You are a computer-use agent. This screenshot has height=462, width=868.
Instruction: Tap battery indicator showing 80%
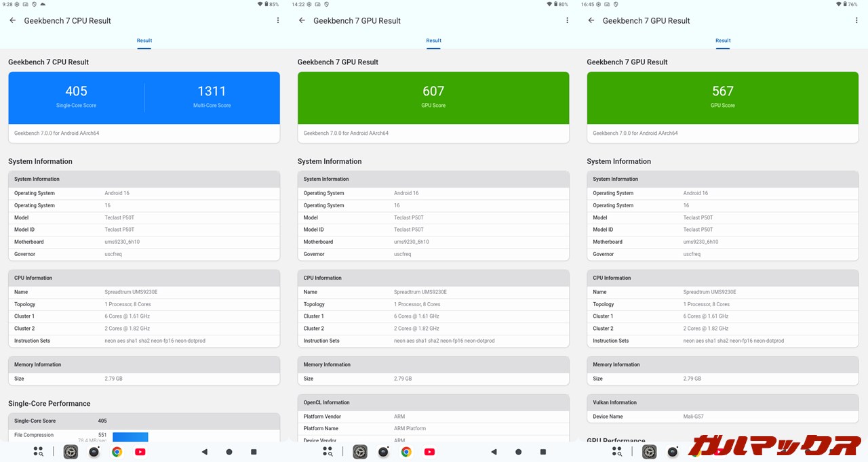561,4
